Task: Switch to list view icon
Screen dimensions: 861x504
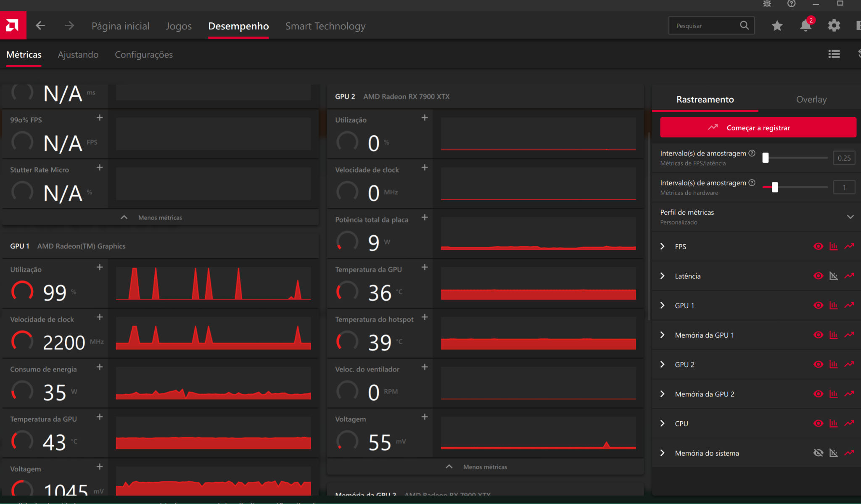Action: coord(834,54)
